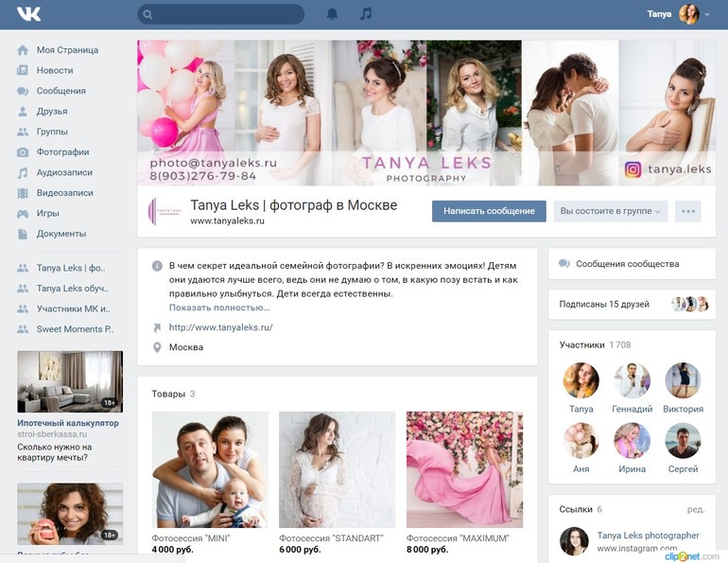
Task: Click the Новости sidebar icon
Action: pyautogui.click(x=23, y=71)
